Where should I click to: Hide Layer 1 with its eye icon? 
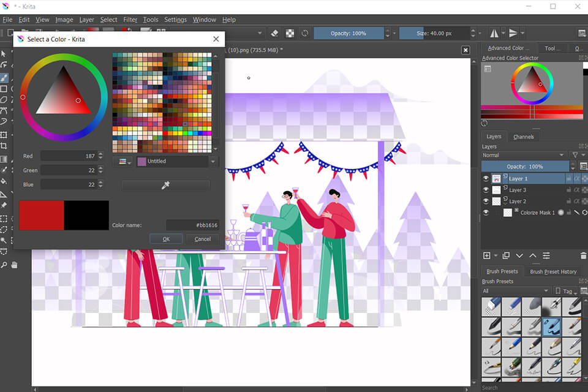486,179
